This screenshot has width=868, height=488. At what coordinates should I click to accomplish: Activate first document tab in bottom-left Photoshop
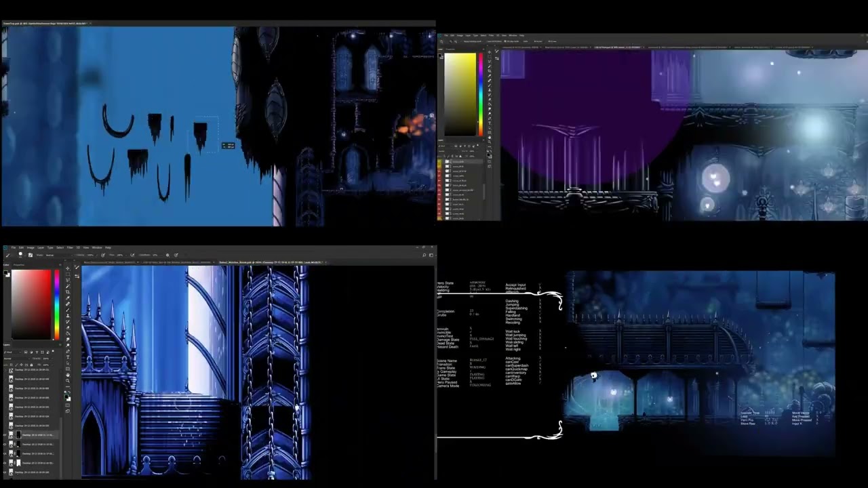(111, 262)
